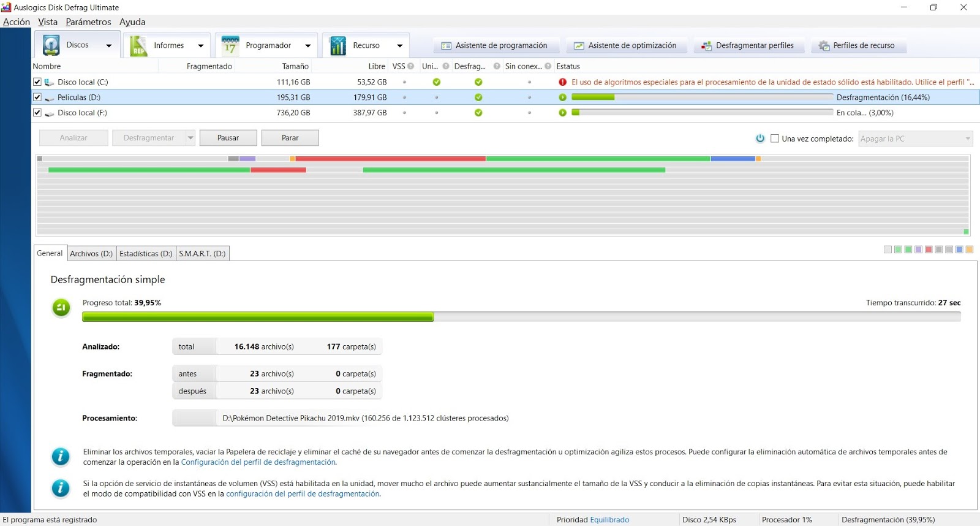
Task: Open Asistente de programación
Action: [497, 45]
